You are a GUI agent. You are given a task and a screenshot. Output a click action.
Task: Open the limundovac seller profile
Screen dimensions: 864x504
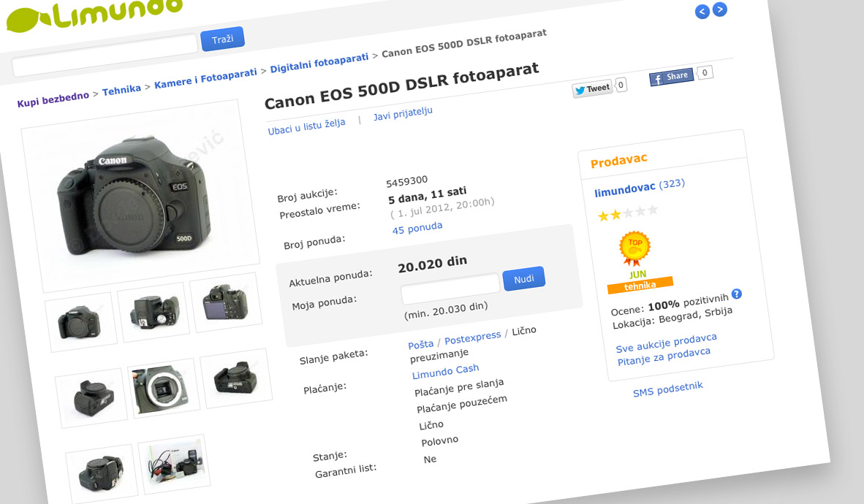click(625, 188)
